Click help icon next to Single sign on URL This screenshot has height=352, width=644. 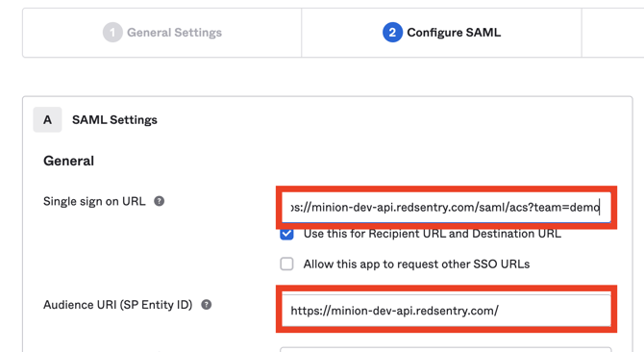pyautogui.click(x=159, y=201)
